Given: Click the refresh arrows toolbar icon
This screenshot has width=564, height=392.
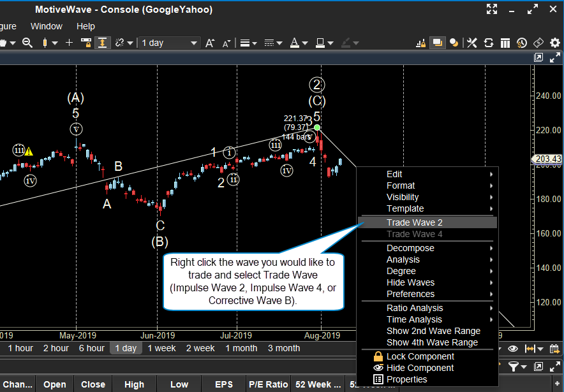Looking at the screenshot, I should point(489,43).
